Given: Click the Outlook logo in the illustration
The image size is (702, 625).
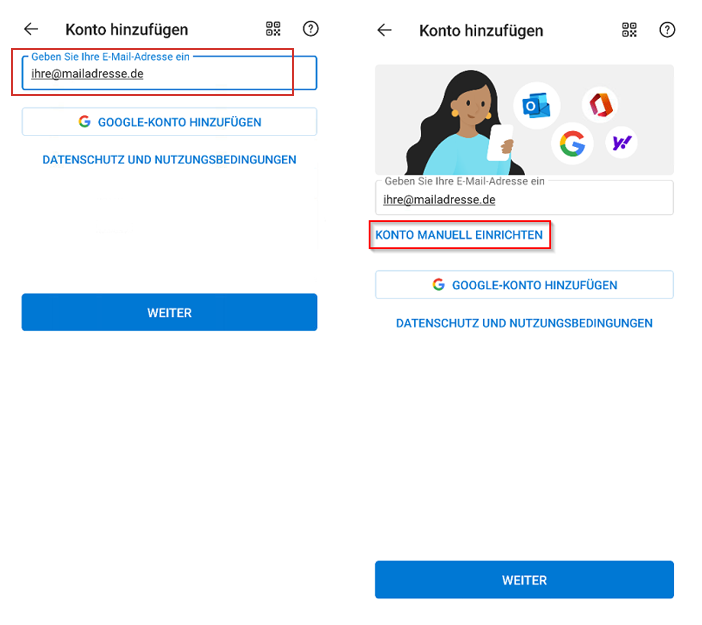Looking at the screenshot, I should pos(538,104).
